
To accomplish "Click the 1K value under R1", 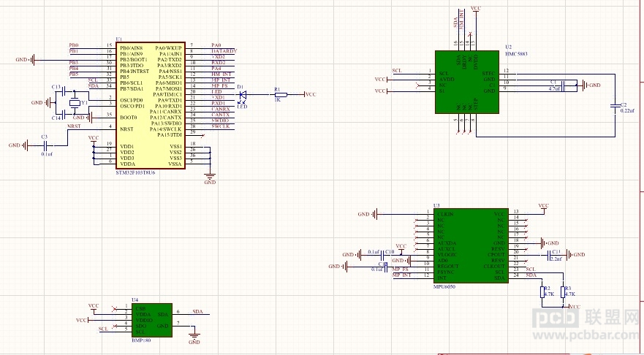I will tap(277, 99).
